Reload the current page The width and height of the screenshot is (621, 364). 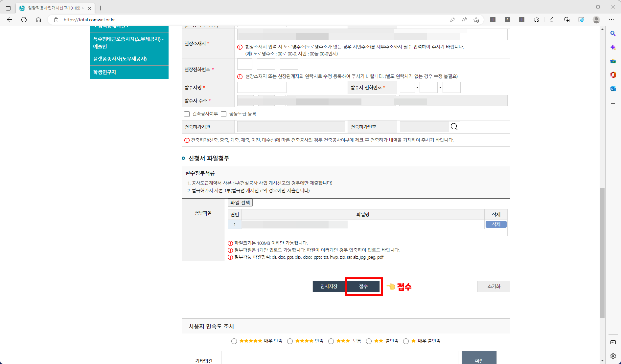(x=24, y=20)
